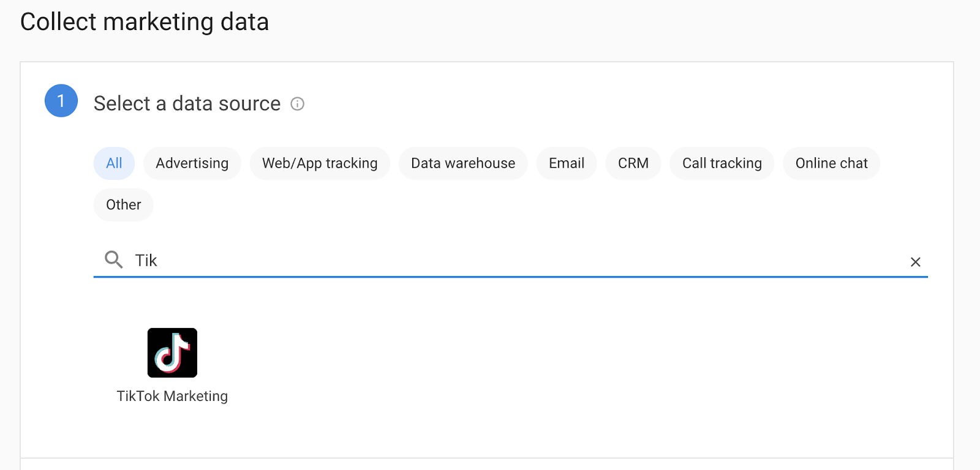The width and height of the screenshot is (980, 470).
Task: Click the Select a data source heading
Action: (x=187, y=104)
